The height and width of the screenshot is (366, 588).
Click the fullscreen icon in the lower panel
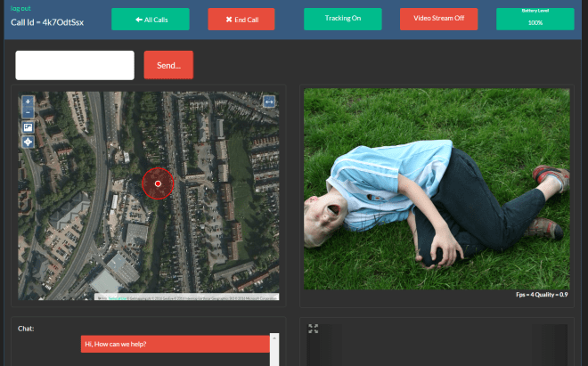[314, 329]
